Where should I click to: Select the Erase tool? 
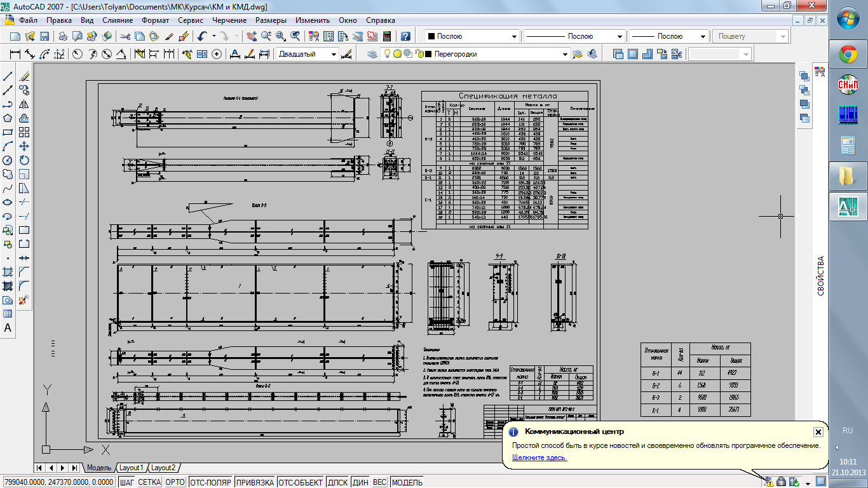[25, 76]
